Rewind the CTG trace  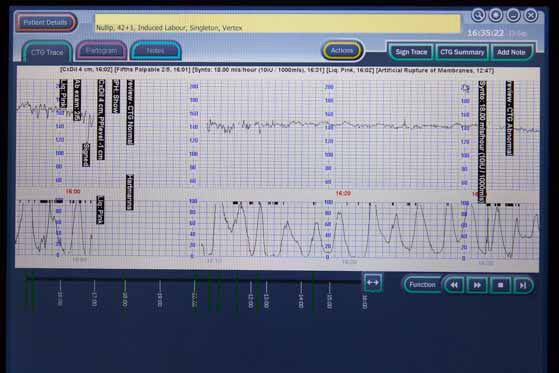454,285
